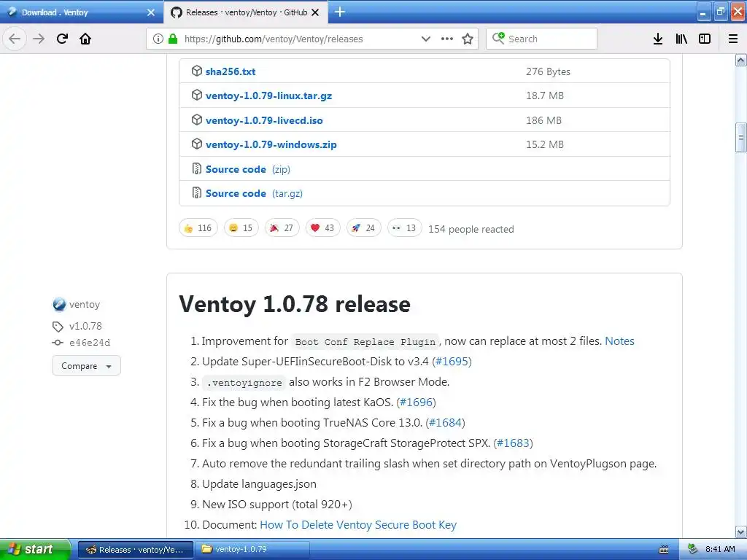
Task: Click into the Search box
Action: coord(542,39)
